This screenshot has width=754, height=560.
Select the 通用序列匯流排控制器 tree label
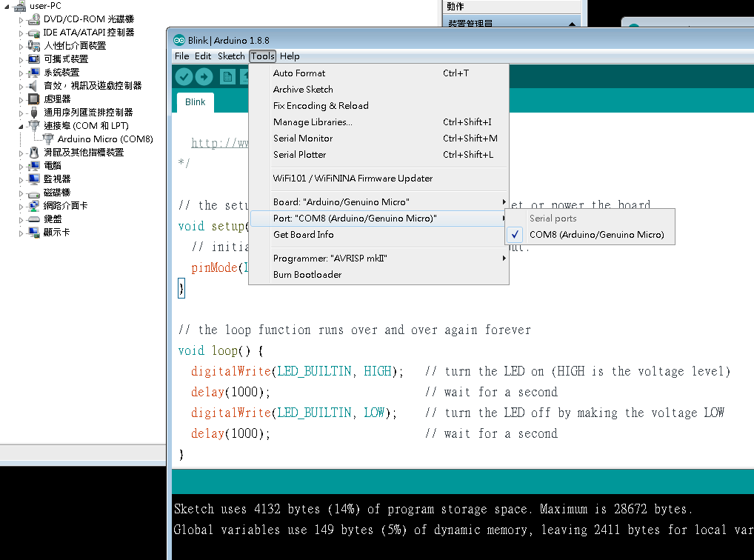(x=88, y=113)
